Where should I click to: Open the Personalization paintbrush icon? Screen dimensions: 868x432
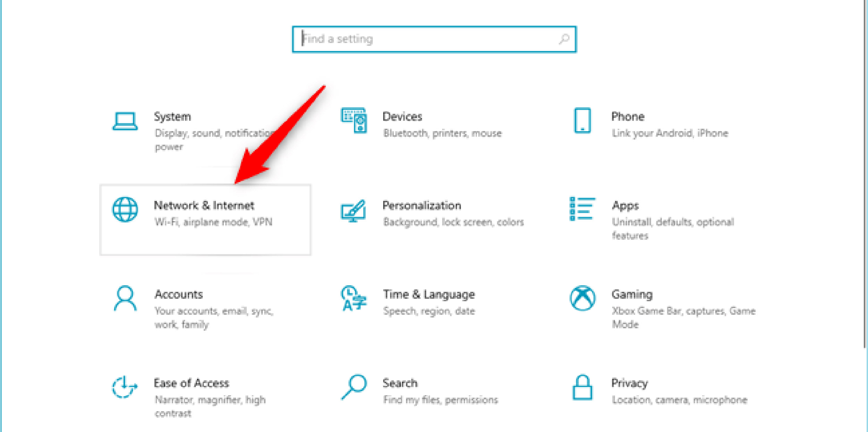point(353,211)
